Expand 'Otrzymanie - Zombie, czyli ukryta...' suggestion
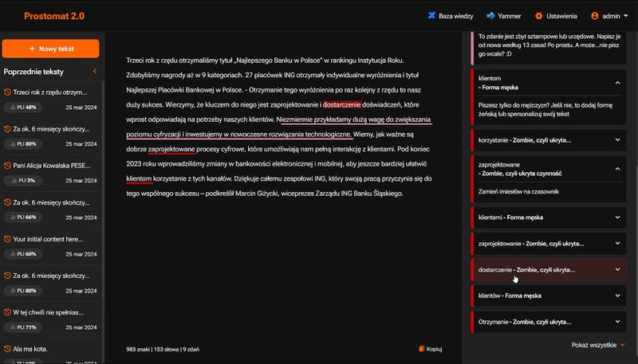 (x=548, y=322)
